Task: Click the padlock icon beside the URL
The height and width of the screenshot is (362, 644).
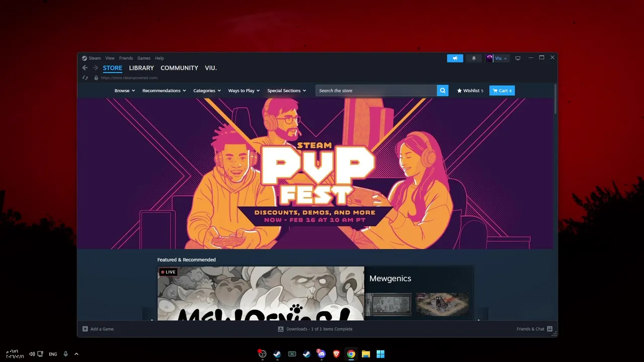Action: tap(96, 78)
